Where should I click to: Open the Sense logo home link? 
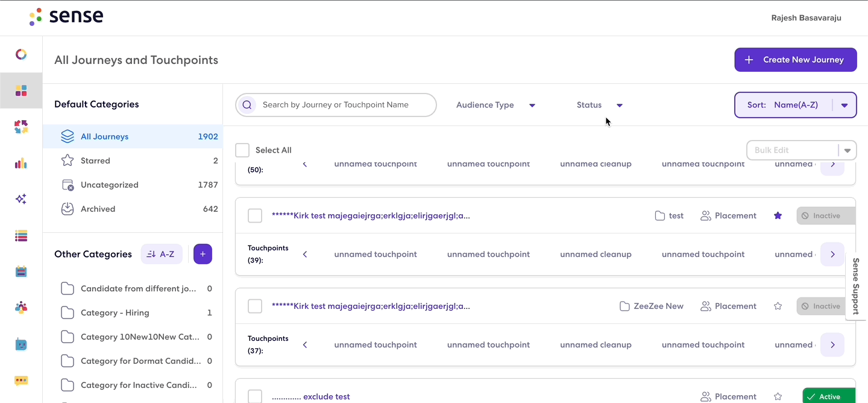tap(66, 17)
